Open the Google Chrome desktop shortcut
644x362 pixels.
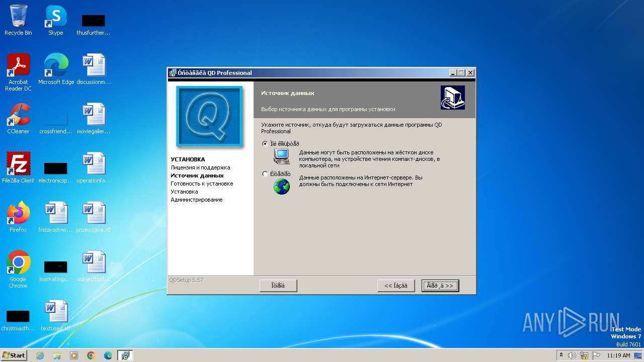(18, 269)
